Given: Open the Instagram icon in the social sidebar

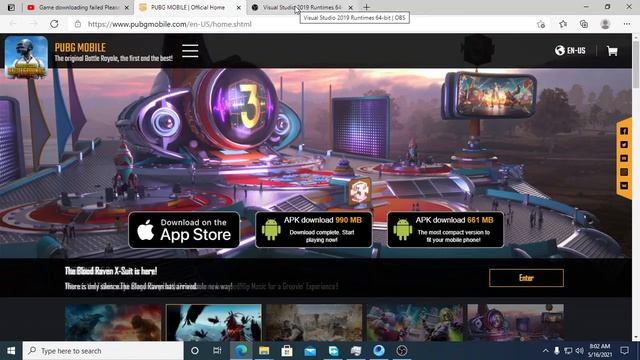Looking at the screenshot, I should 624,172.
